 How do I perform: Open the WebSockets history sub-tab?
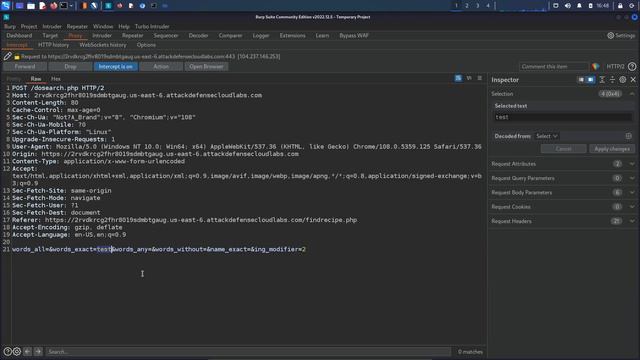click(x=103, y=45)
